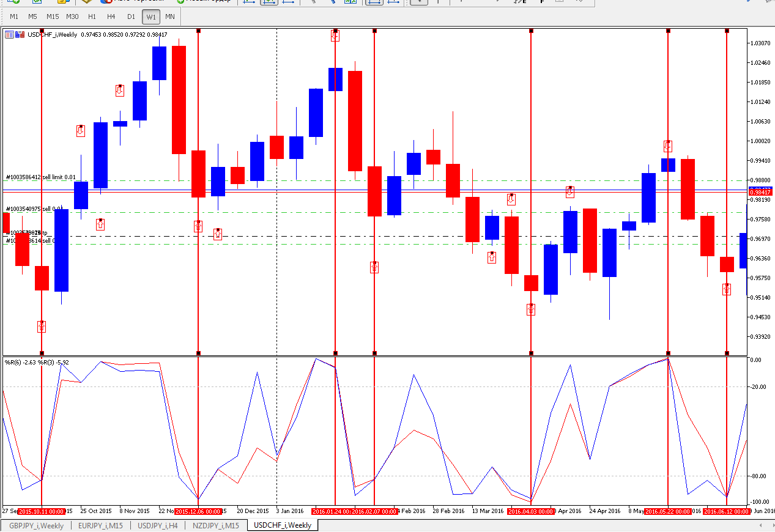Select the sell arrow on the 2016.05.22 line
Viewport: 775px width, 532px height.
(x=668, y=146)
